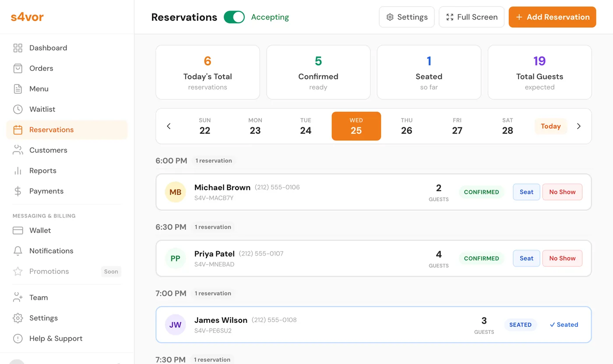Open the Dashboard from the sidebar
The image size is (613, 364).
point(48,48)
